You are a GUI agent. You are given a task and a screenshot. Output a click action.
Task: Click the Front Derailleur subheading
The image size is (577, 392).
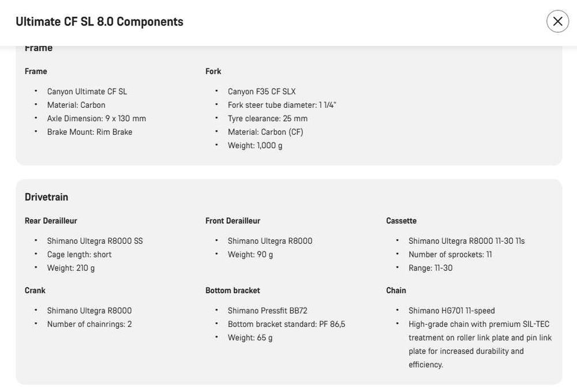[x=233, y=221]
